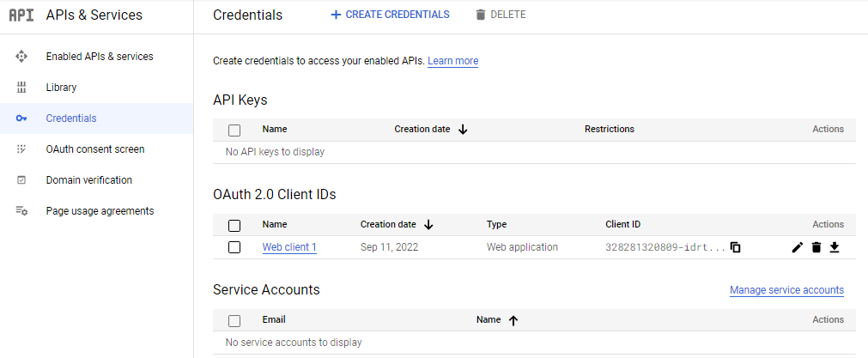Click the Client ID column header
Image resolution: width=868 pixels, height=358 pixels.
click(623, 224)
